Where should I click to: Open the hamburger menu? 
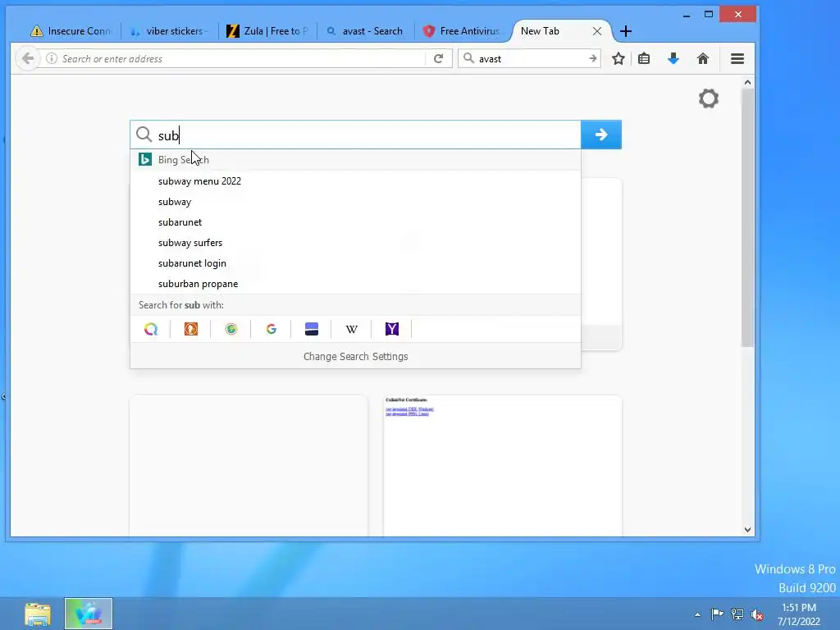coord(737,58)
